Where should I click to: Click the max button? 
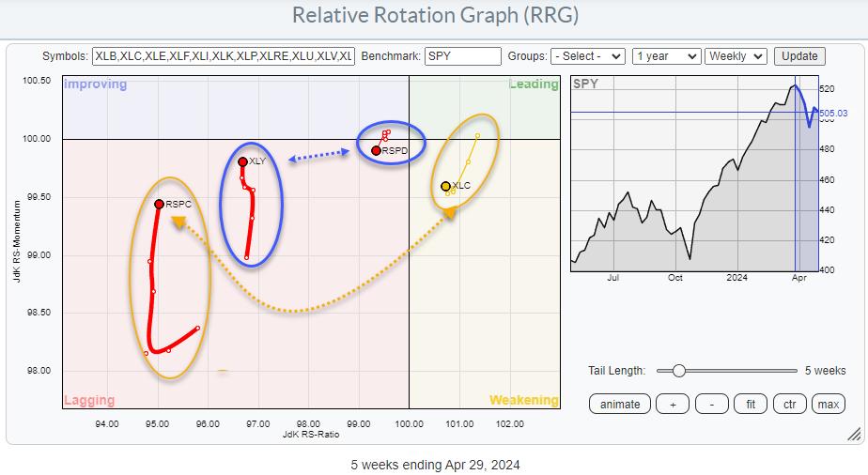click(x=828, y=404)
